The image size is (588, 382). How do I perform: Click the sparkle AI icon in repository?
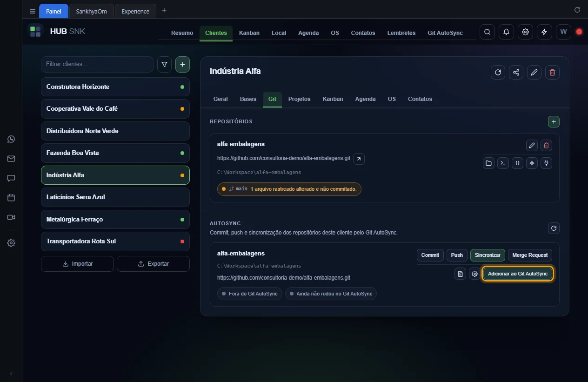(532, 163)
